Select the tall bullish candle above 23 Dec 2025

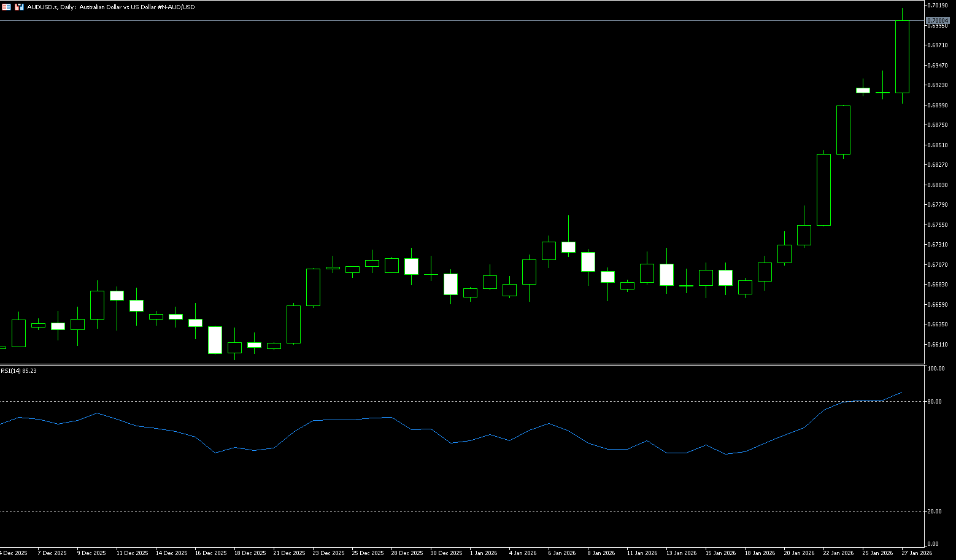[313, 287]
